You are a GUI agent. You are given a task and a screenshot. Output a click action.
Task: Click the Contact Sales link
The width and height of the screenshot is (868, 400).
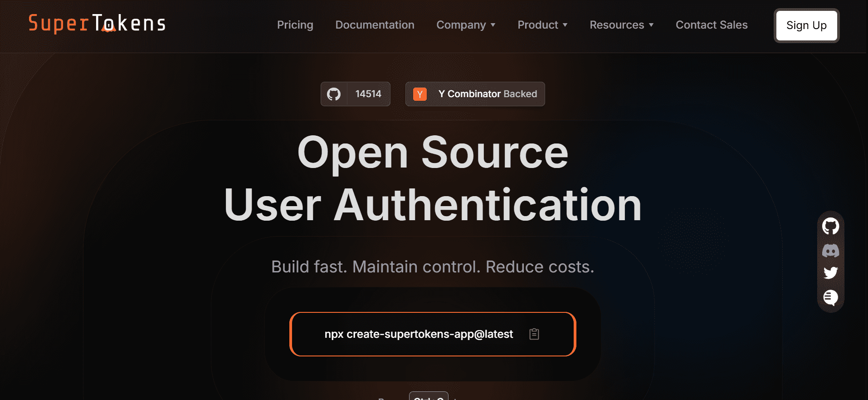tap(711, 25)
